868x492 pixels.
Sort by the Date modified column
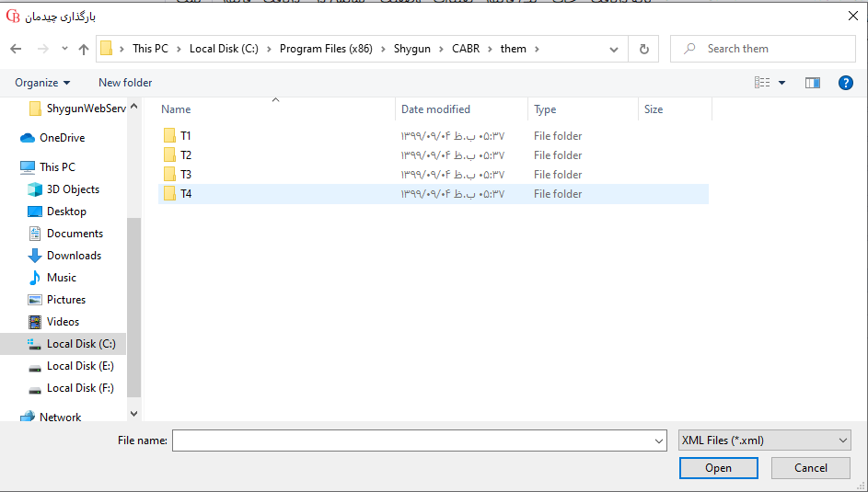click(435, 109)
